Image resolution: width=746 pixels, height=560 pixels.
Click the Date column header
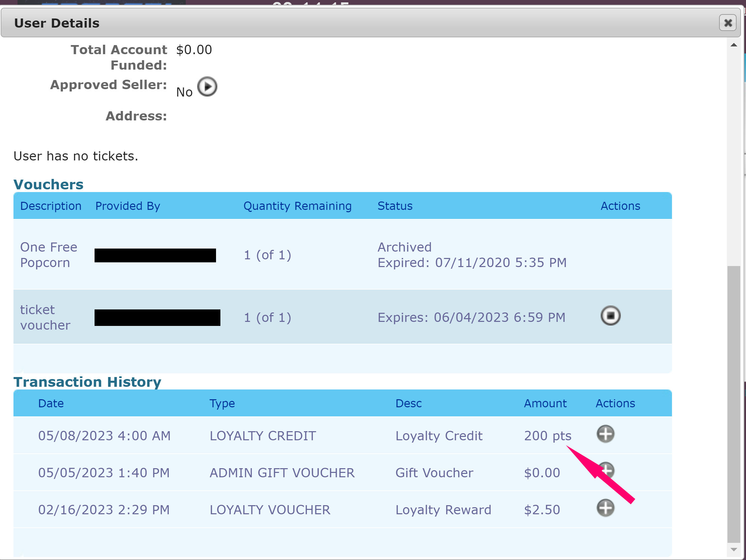51,403
